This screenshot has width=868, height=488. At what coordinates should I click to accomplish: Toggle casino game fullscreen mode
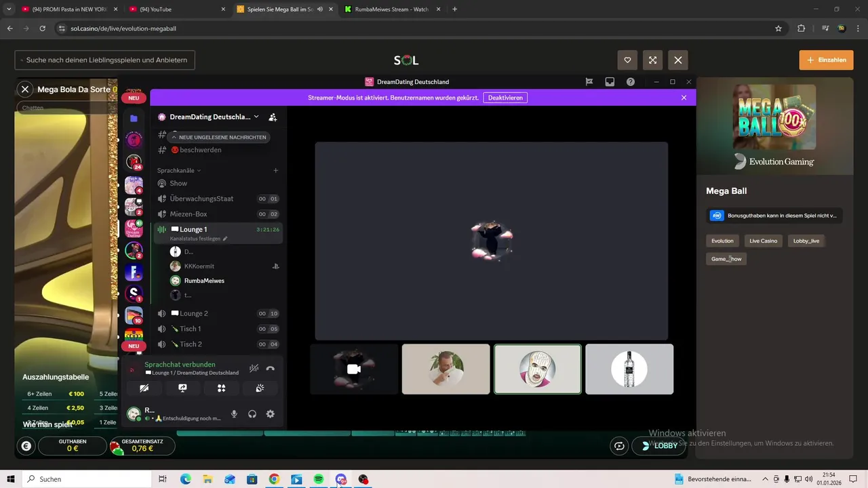[652, 60]
